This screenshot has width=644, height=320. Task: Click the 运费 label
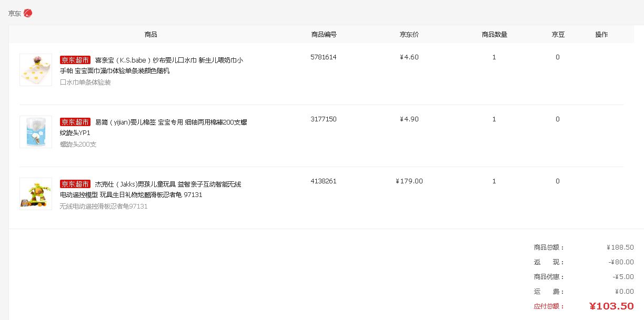[x=549, y=292]
